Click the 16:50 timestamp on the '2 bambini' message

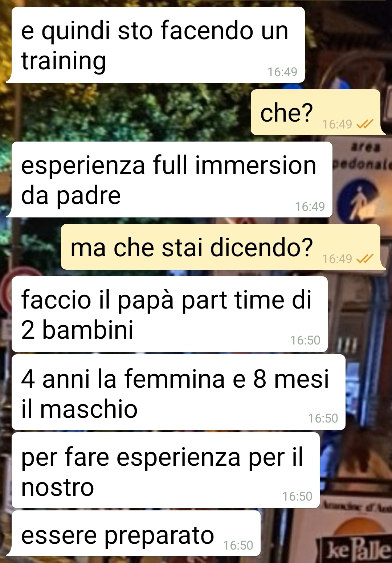[x=305, y=340]
